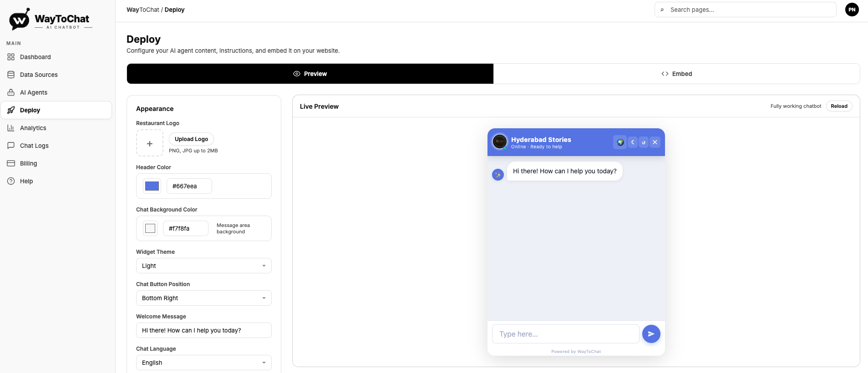The width and height of the screenshot is (868, 373).
Task: Click the globe language icon in chat header
Action: point(620,142)
